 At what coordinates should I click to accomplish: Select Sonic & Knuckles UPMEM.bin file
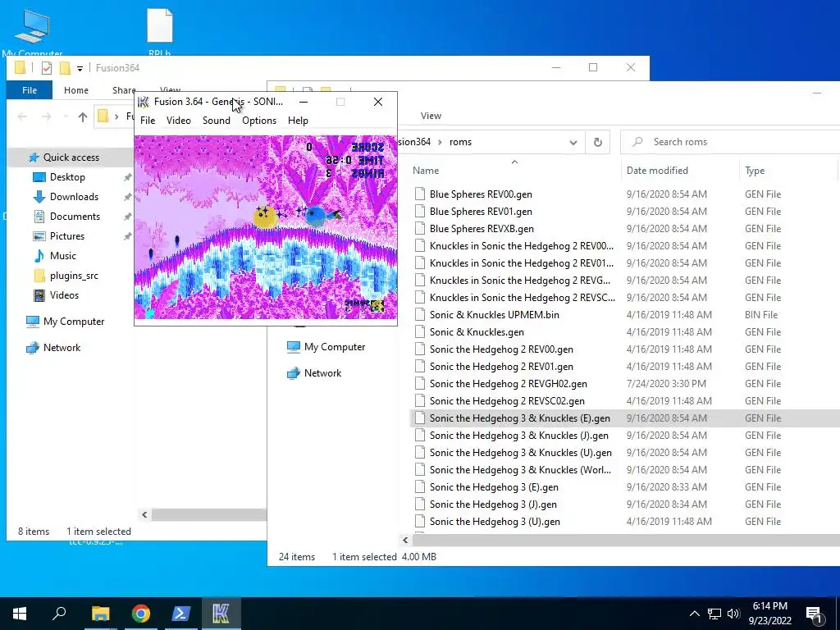coord(495,315)
